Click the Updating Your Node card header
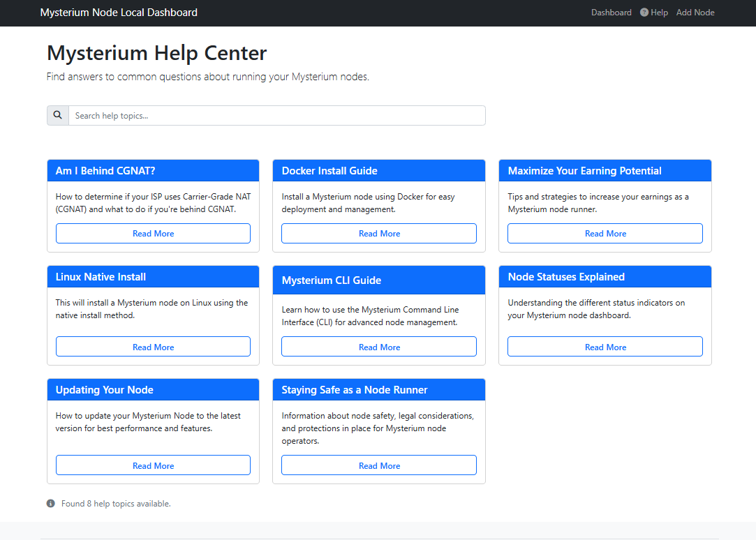The width and height of the screenshot is (756, 540). coord(153,390)
